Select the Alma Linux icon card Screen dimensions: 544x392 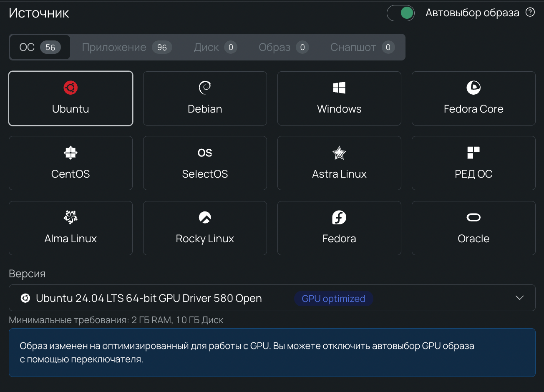pyautogui.click(x=71, y=228)
